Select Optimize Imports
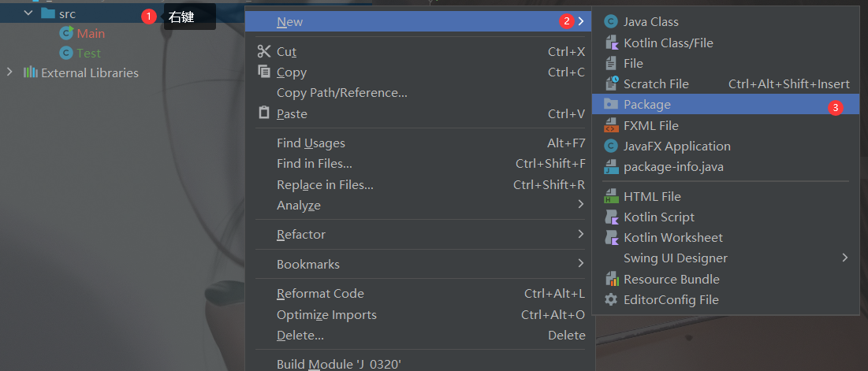This screenshot has height=371, width=868. pyautogui.click(x=419, y=314)
